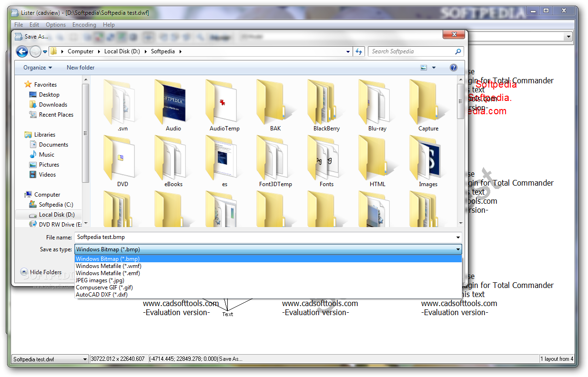Choose Compuserve GIF (*.gif) format
588x377 pixels.
pos(268,288)
